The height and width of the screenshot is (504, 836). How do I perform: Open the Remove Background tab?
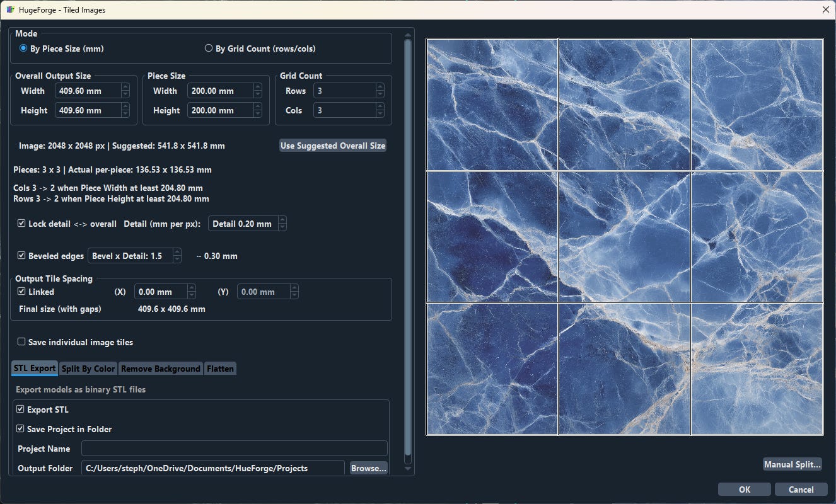(x=160, y=369)
